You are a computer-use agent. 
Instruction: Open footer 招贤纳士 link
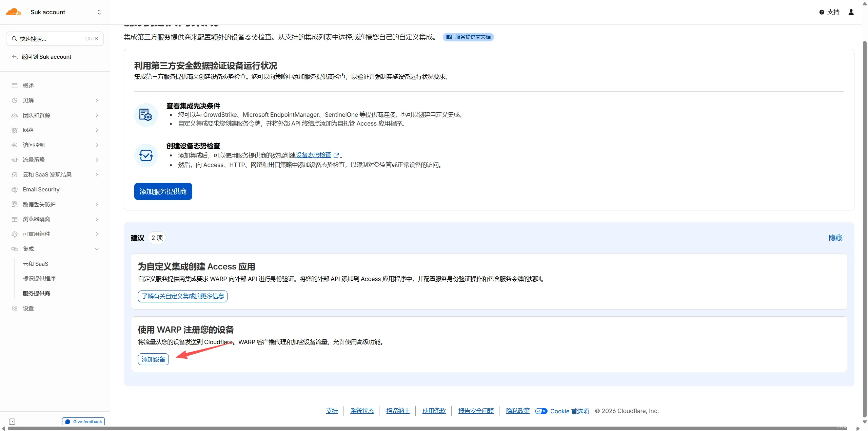pos(398,411)
